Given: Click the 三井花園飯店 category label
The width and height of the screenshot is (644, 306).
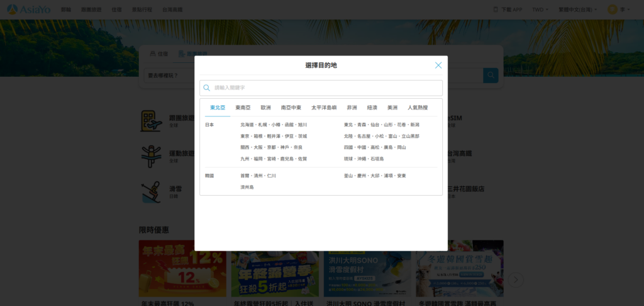Looking at the screenshot, I should [466, 189].
